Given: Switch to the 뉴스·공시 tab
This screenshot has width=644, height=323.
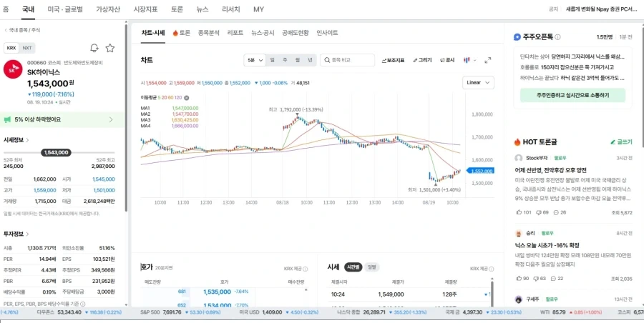Looking at the screenshot, I should coord(263,33).
